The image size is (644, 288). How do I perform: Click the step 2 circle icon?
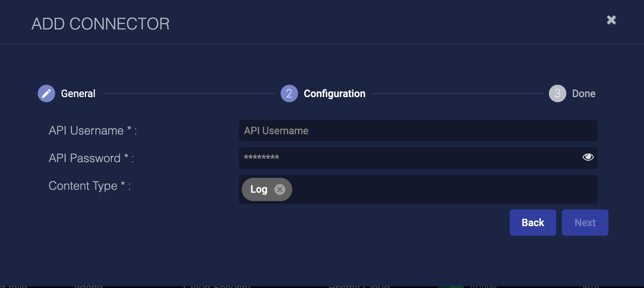289,94
